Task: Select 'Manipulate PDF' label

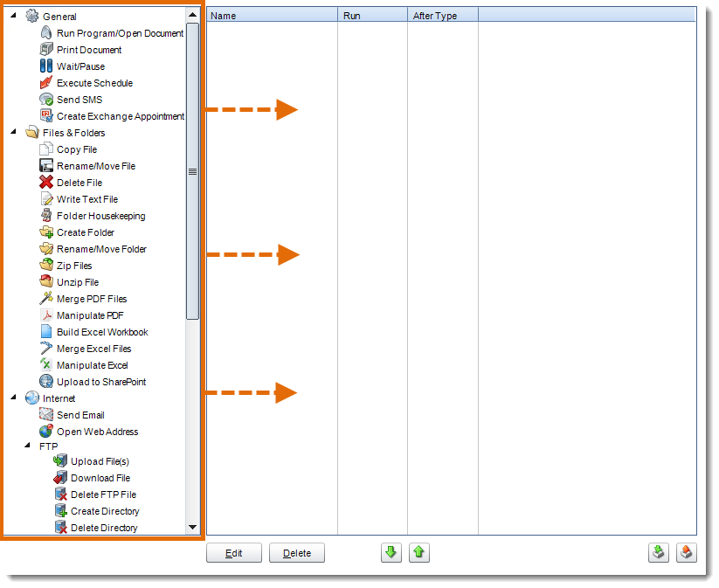Action: (90, 315)
